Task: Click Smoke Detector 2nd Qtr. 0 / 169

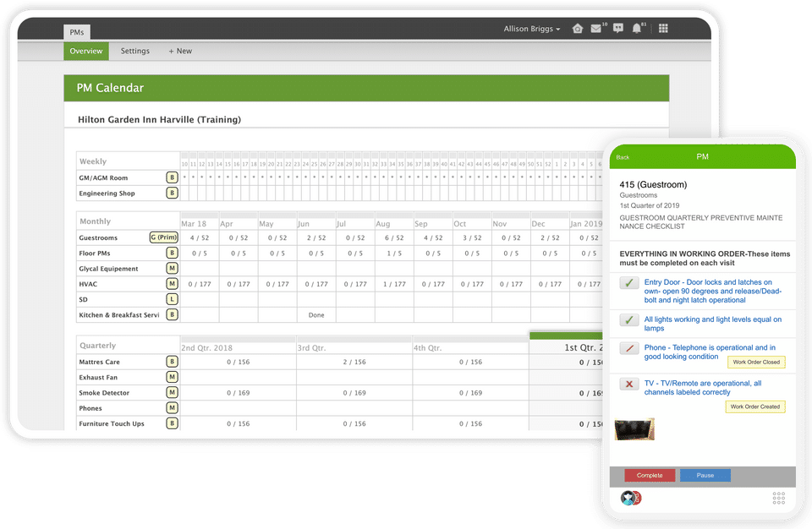Action: click(239, 394)
